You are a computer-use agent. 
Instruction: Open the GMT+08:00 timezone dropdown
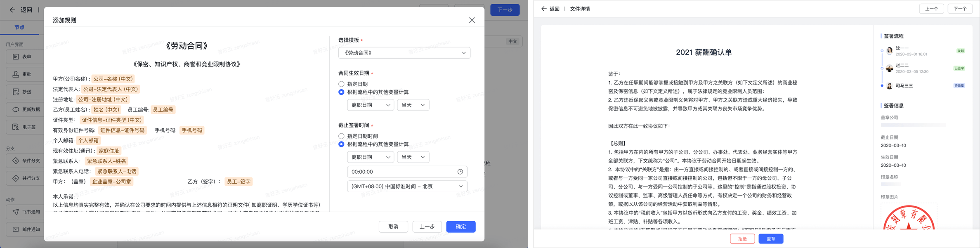click(x=407, y=187)
